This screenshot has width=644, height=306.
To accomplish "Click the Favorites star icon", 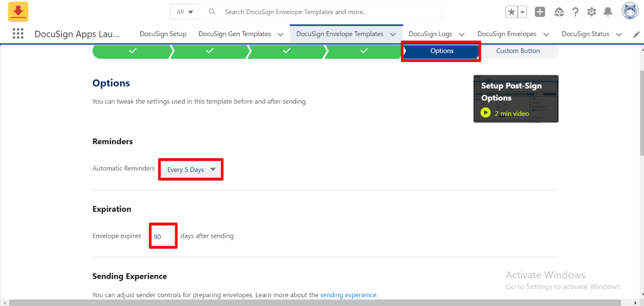I will tap(512, 12).
